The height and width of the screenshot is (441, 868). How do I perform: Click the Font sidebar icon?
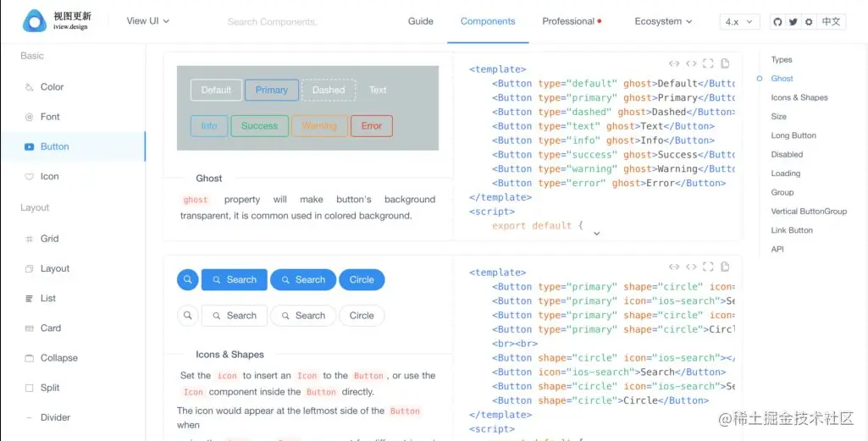pyautogui.click(x=30, y=117)
